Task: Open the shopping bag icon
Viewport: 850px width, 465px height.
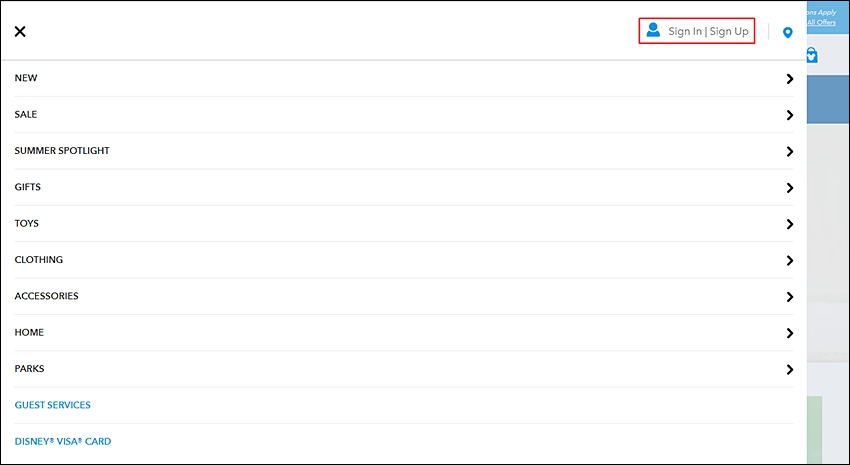Action: 812,55
